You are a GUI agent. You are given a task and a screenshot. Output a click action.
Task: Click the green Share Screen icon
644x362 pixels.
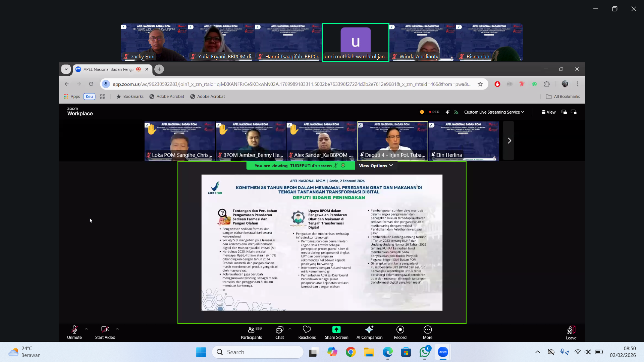[x=336, y=329]
